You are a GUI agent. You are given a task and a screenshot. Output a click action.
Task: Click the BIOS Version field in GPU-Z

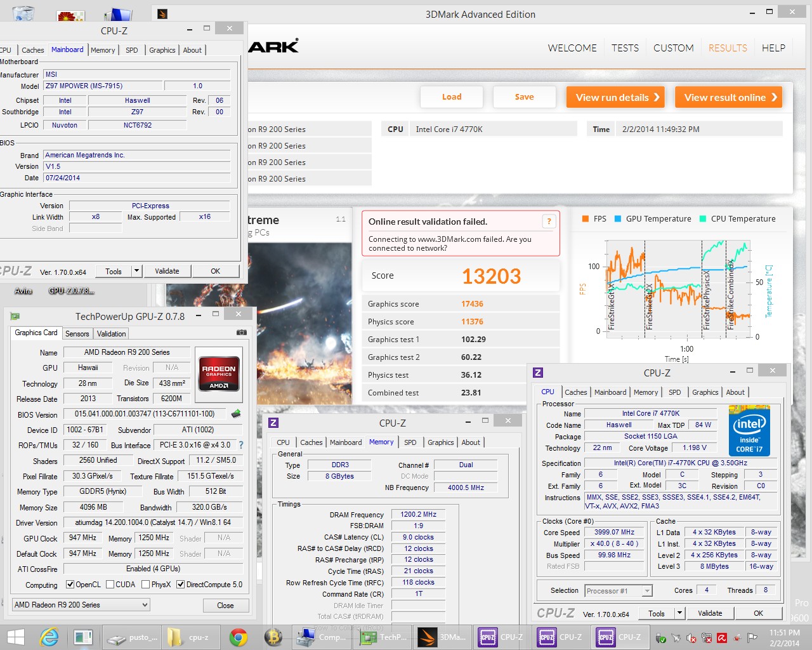pyautogui.click(x=144, y=414)
